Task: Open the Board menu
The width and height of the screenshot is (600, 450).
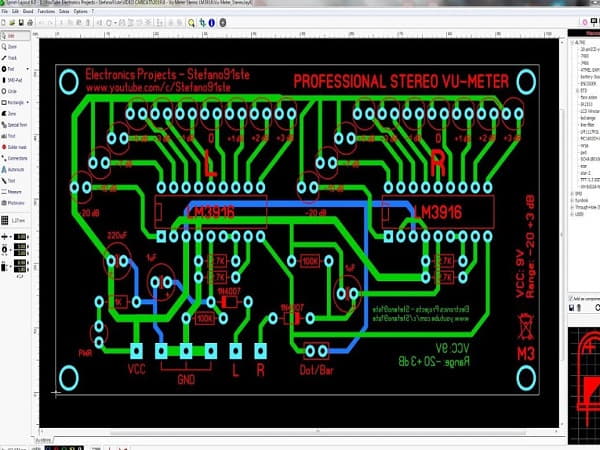Action: tap(28, 11)
